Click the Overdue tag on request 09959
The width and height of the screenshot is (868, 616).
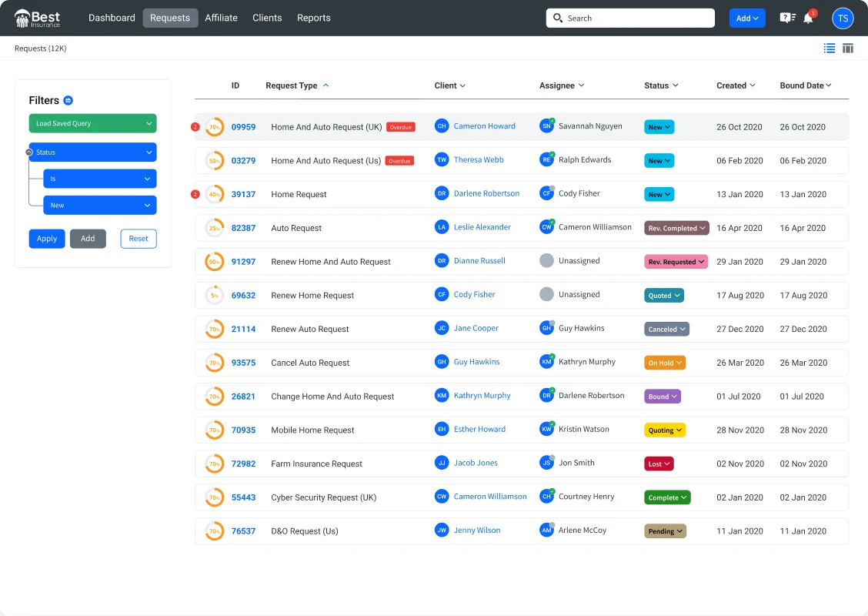[400, 127]
